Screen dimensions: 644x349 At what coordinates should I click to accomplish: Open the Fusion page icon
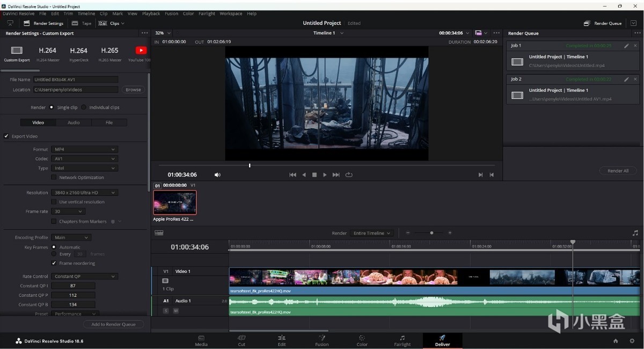(x=321, y=338)
